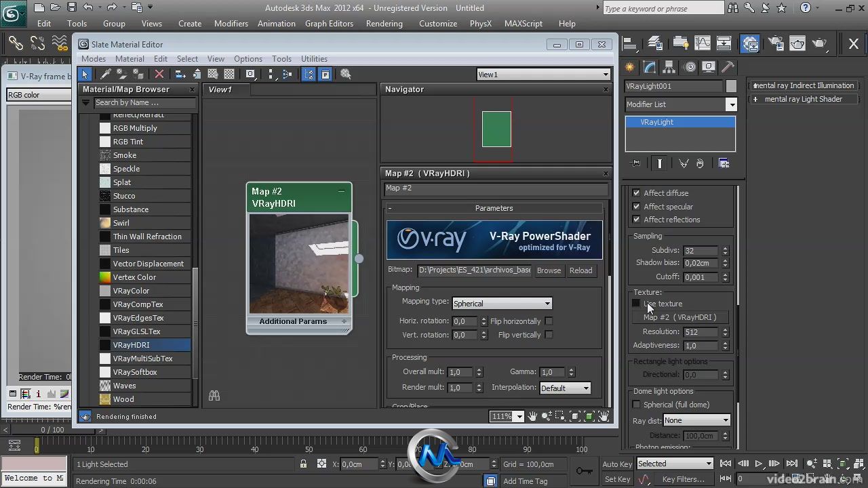The image size is (868, 488).
Task: Open the Graph Editors menu
Action: pyautogui.click(x=329, y=23)
